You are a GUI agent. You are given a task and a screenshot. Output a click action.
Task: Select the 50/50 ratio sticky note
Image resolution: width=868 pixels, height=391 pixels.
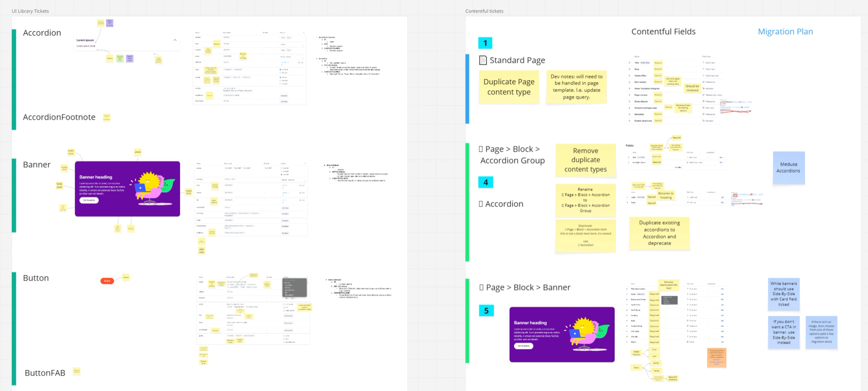tap(656, 363)
